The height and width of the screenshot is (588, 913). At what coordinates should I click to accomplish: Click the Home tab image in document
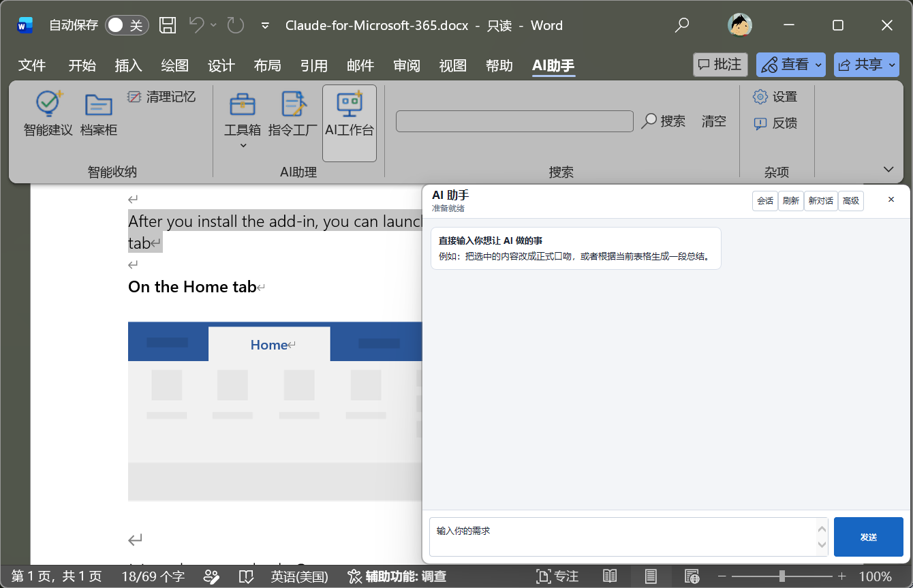click(x=275, y=411)
